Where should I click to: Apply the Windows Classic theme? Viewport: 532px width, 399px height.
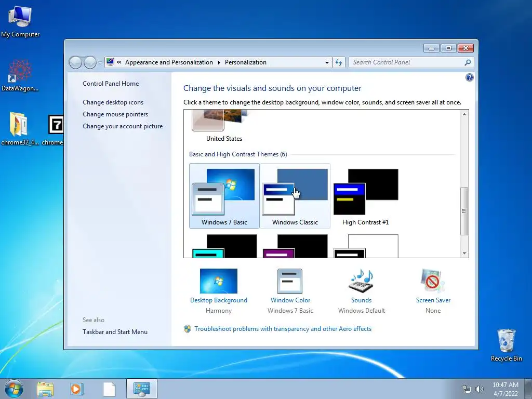pyautogui.click(x=295, y=196)
